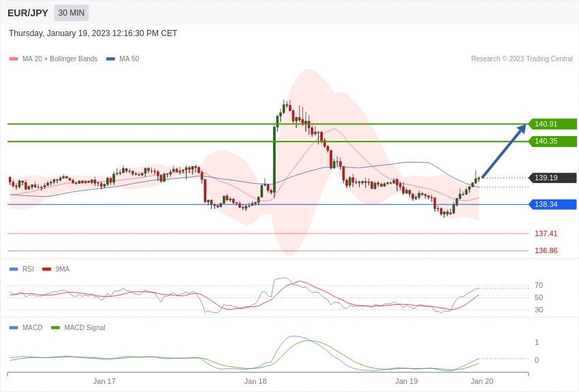Image resolution: width=579 pixels, height=392 pixels.
Task: Click the chart timestamp Thursday, January 19, 2023
Action: point(93,33)
